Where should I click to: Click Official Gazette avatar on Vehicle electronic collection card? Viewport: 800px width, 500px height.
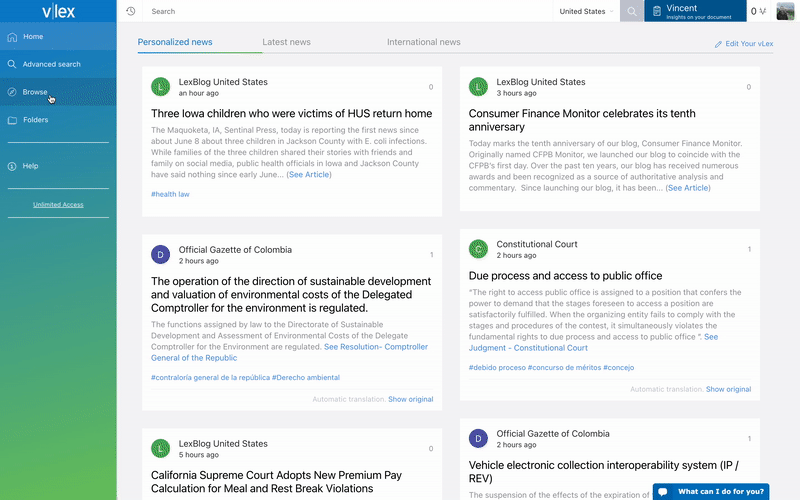click(x=479, y=438)
